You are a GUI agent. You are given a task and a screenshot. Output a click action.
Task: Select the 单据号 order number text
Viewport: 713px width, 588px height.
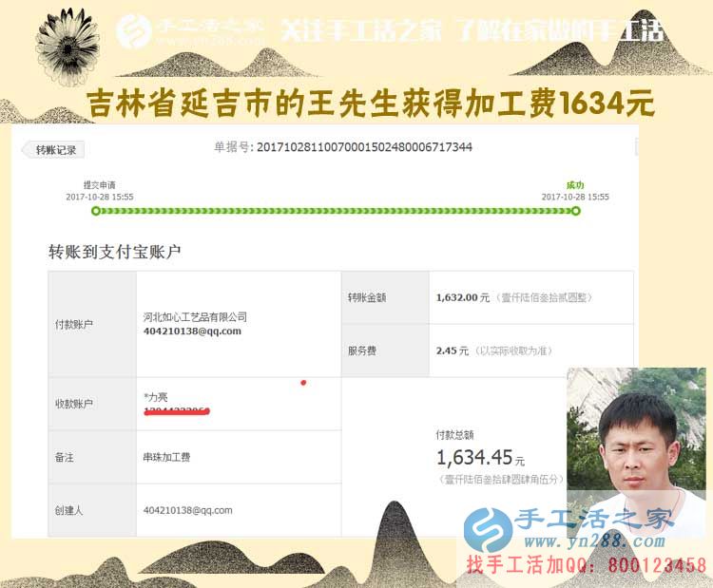coord(364,147)
